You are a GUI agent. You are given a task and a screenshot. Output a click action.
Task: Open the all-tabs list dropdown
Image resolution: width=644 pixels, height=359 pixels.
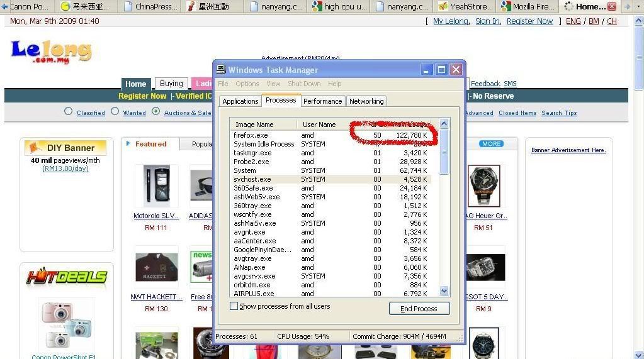pyautogui.click(x=638, y=7)
